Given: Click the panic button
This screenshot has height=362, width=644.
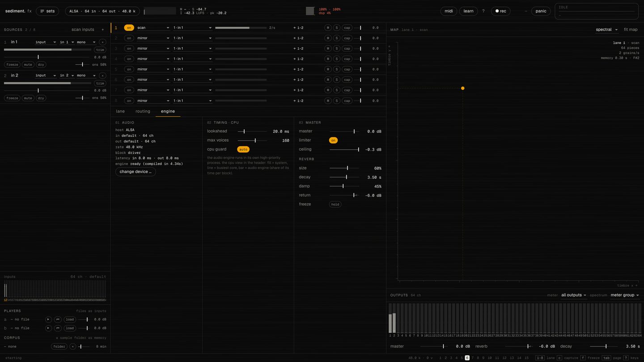Looking at the screenshot, I should (541, 11).
